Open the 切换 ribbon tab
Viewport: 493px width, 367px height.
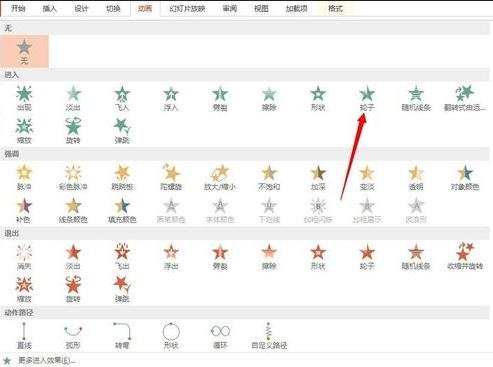113,9
